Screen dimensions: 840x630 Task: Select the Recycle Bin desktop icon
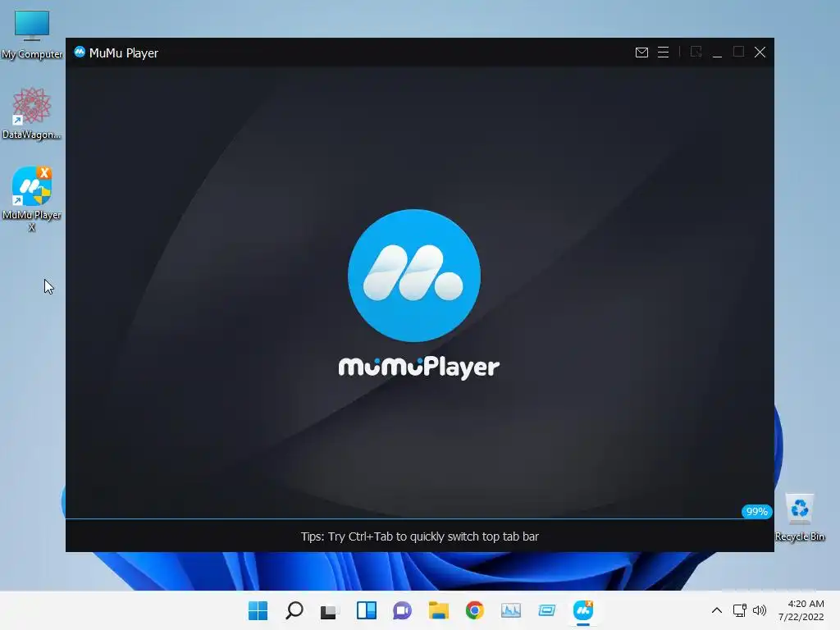(799, 518)
